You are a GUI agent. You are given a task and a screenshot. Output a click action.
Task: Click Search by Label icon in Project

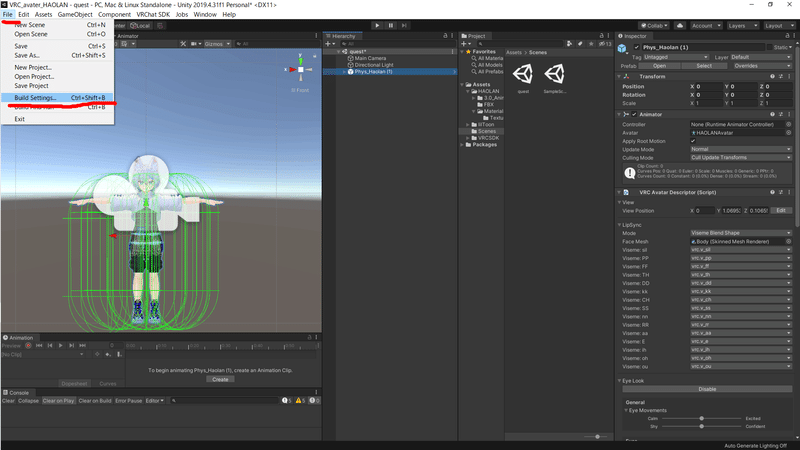[x=580, y=44]
